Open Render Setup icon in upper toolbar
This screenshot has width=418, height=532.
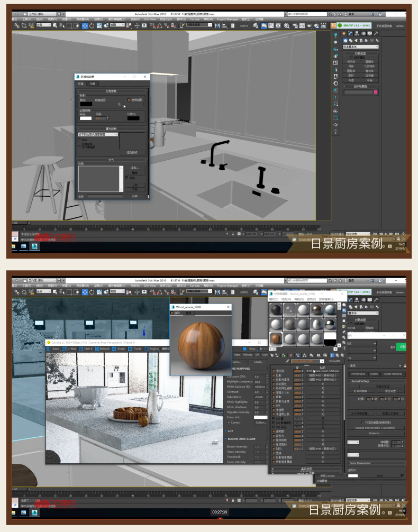pos(294,26)
